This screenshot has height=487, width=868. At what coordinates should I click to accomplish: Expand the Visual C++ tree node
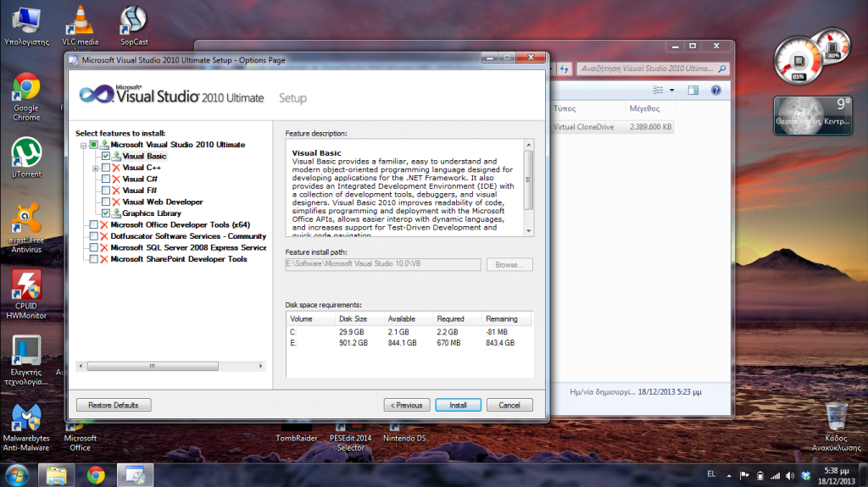95,169
